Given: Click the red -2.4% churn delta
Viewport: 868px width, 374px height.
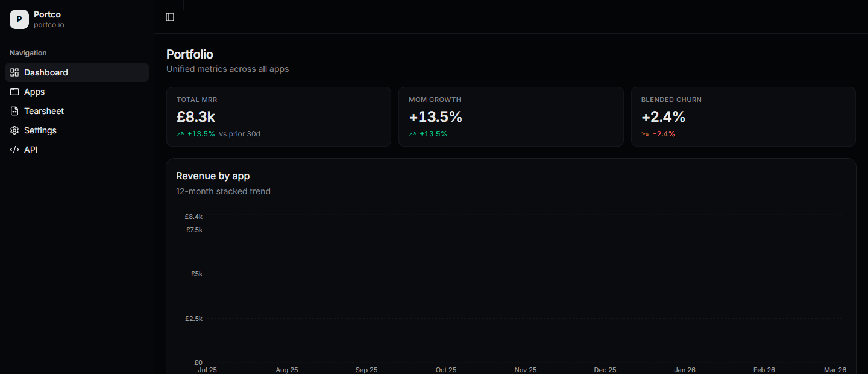Looking at the screenshot, I should (x=664, y=134).
